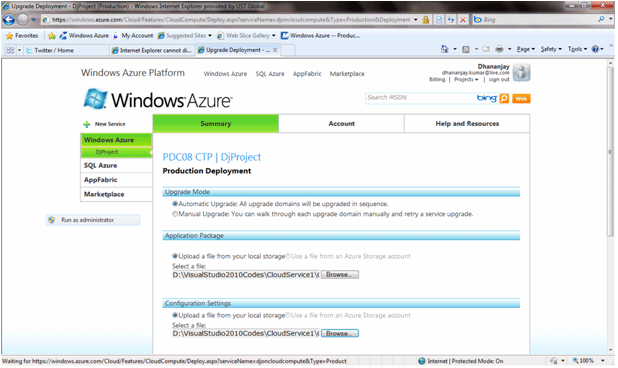Screen dimensions: 618x368
Task: Refresh the page with the refresh icon
Action: coord(451,19)
